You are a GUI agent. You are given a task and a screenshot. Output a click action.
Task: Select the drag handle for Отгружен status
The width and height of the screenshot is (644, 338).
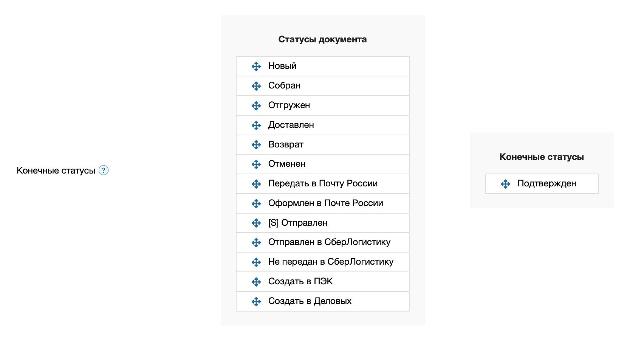coord(256,106)
